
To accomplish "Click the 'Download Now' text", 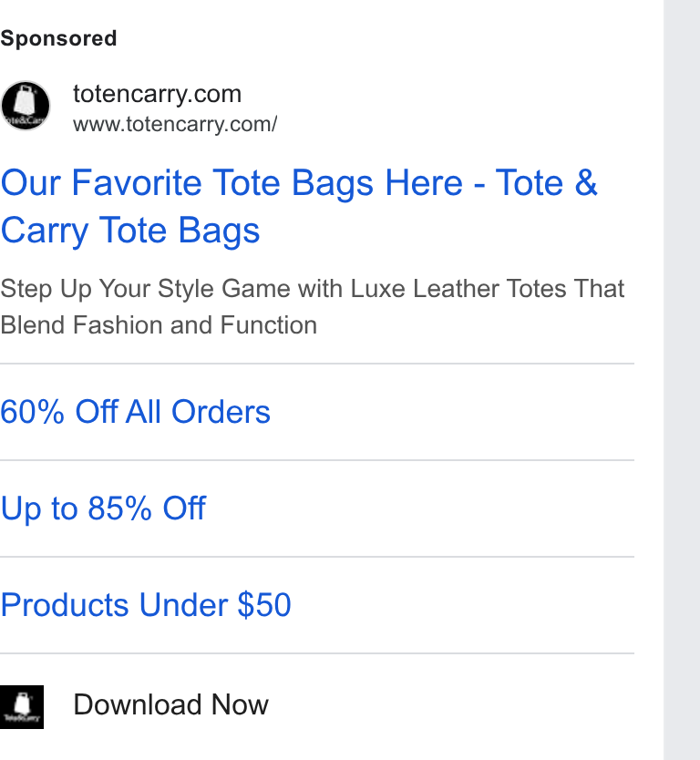I will pyautogui.click(x=170, y=704).
